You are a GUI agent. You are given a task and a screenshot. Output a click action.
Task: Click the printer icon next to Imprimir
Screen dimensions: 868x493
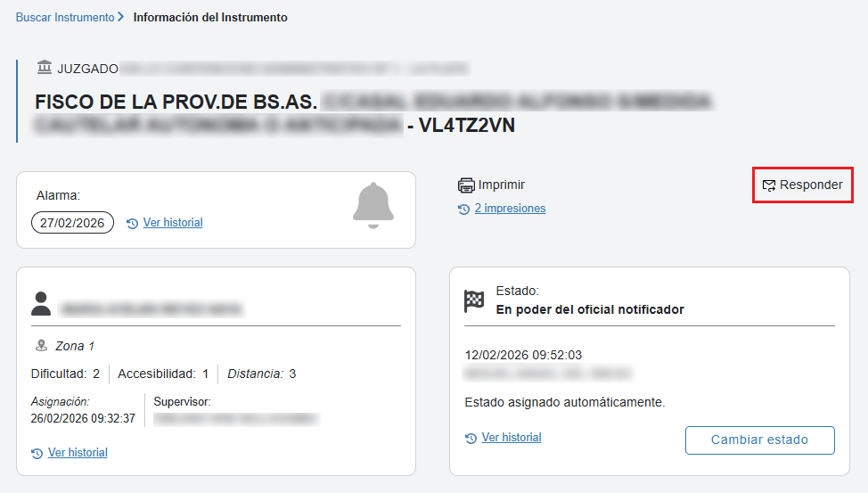(x=466, y=185)
